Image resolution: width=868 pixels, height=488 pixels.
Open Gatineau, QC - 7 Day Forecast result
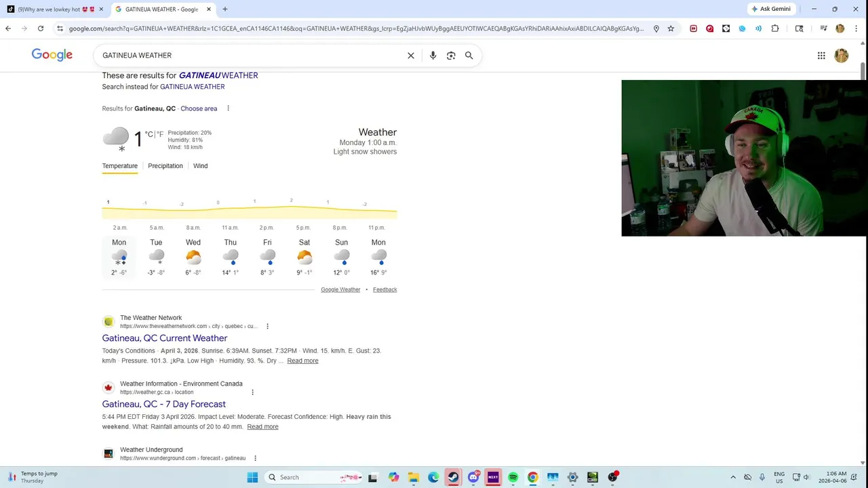coord(164,404)
